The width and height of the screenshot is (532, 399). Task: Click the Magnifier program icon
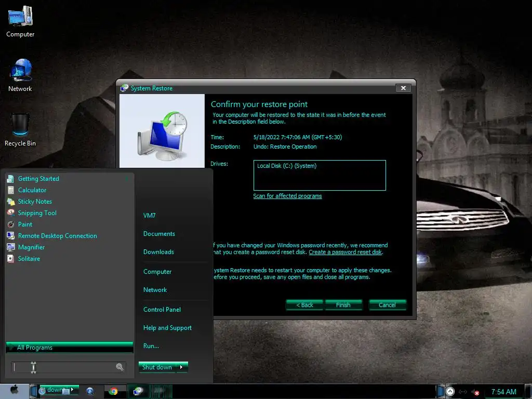(10, 247)
